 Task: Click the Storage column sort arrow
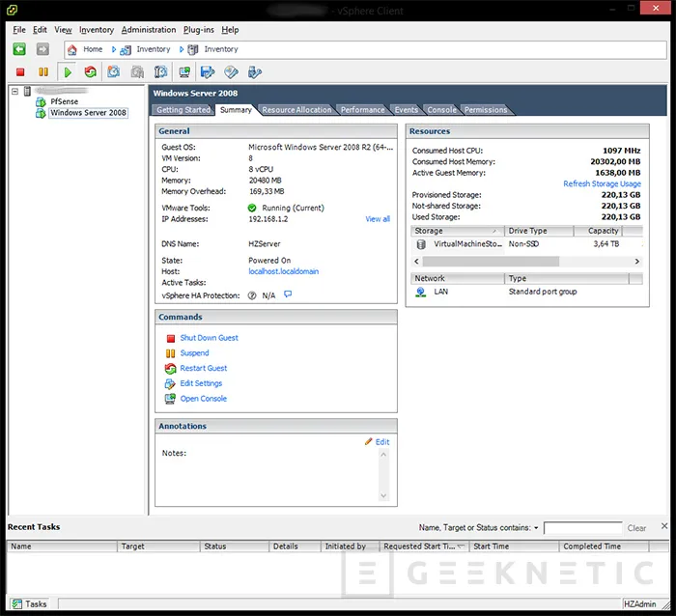[495, 231]
